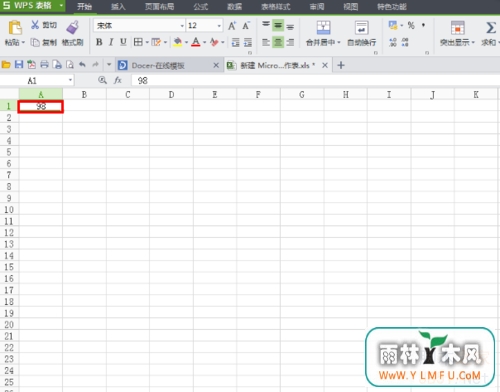500x392 pixels.
Task: Click the plus button to add new tab
Action: pos(341,65)
